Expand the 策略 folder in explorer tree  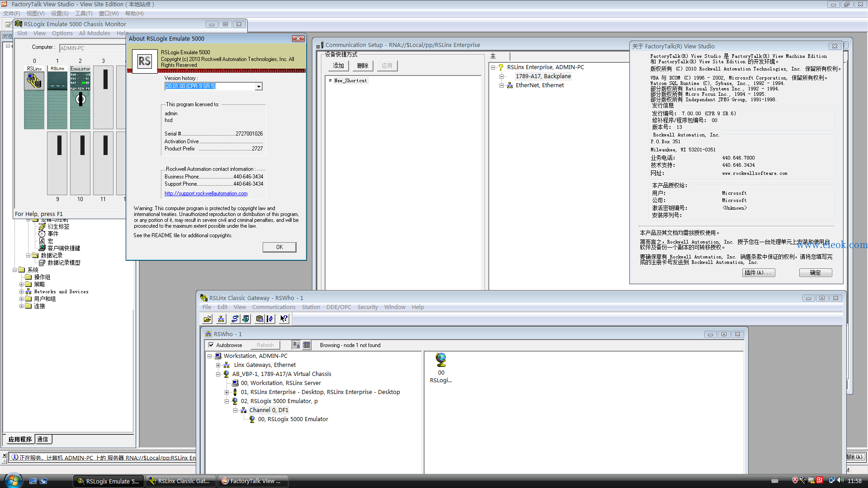coord(21,285)
